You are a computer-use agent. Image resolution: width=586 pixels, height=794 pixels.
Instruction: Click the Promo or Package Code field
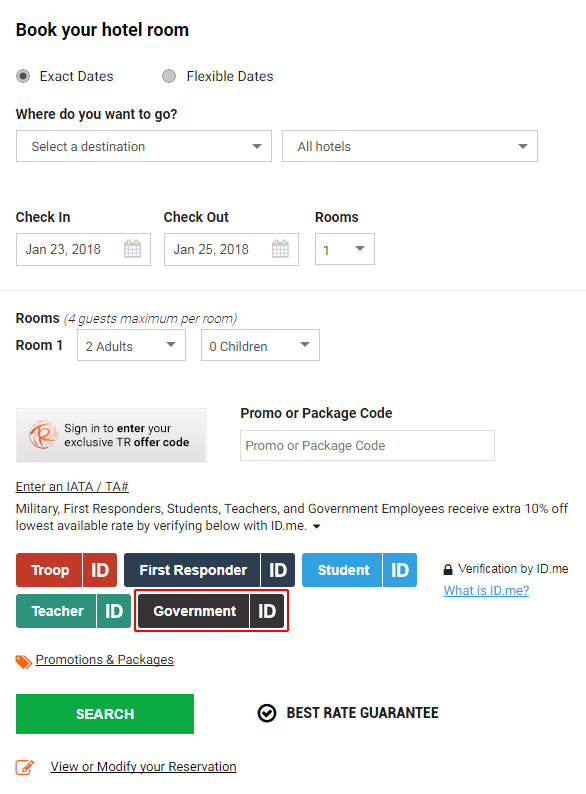[367, 446]
